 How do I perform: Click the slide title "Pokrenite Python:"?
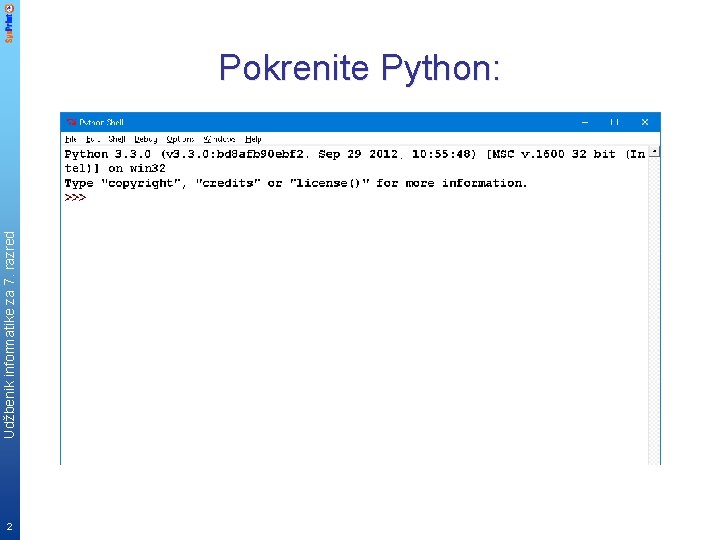[359, 68]
